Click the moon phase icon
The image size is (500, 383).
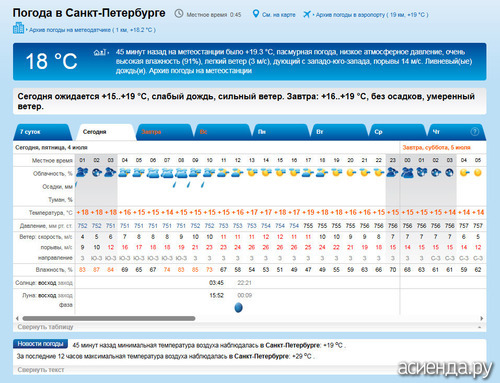point(238,307)
